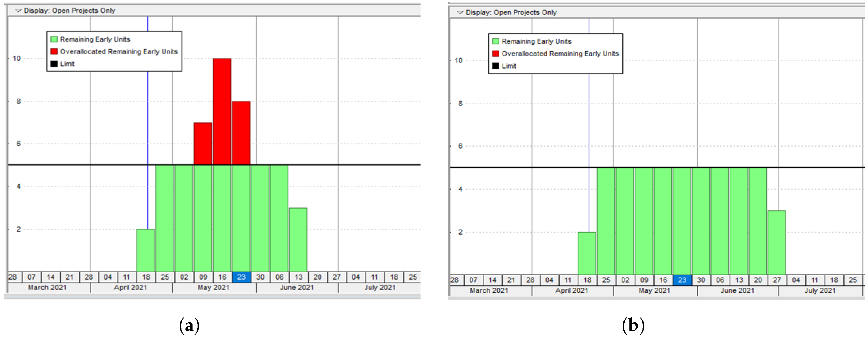Click red Overallocated swatch in chart (a) legend
The height and width of the screenshot is (339, 868).
pyautogui.click(x=54, y=52)
